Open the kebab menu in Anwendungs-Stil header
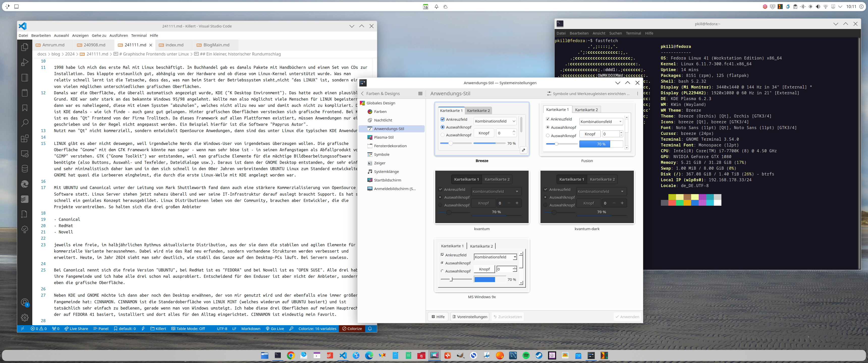This screenshot has height=363, width=868. (x=638, y=94)
